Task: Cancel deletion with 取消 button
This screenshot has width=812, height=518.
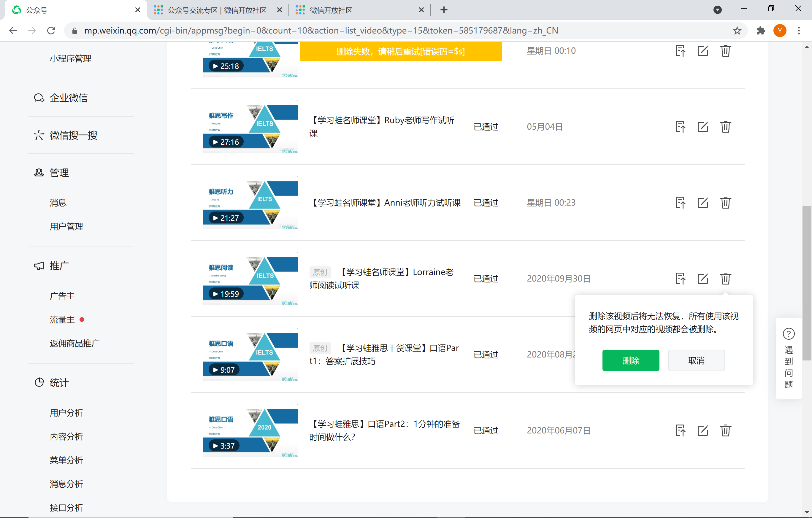Action: pos(696,360)
